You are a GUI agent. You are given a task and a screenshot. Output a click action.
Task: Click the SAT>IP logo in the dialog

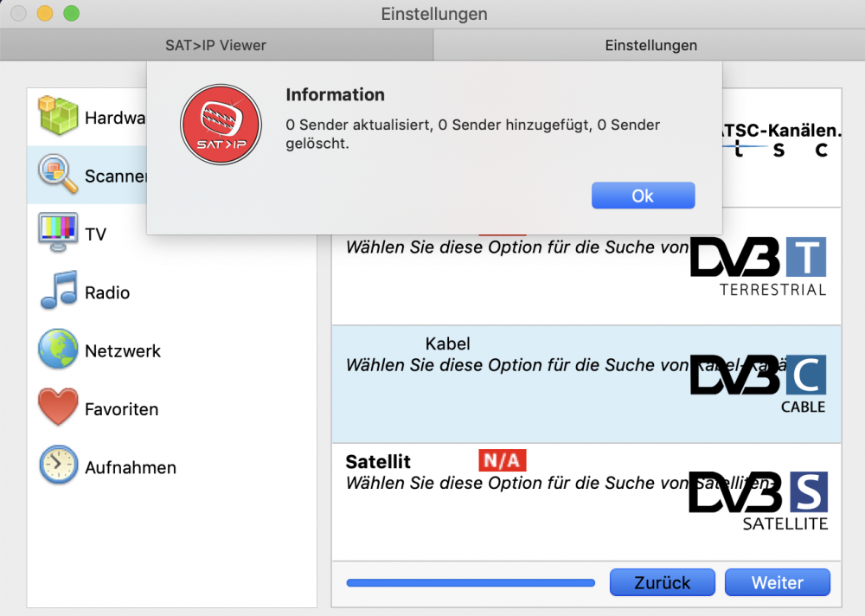[x=221, y=125]
